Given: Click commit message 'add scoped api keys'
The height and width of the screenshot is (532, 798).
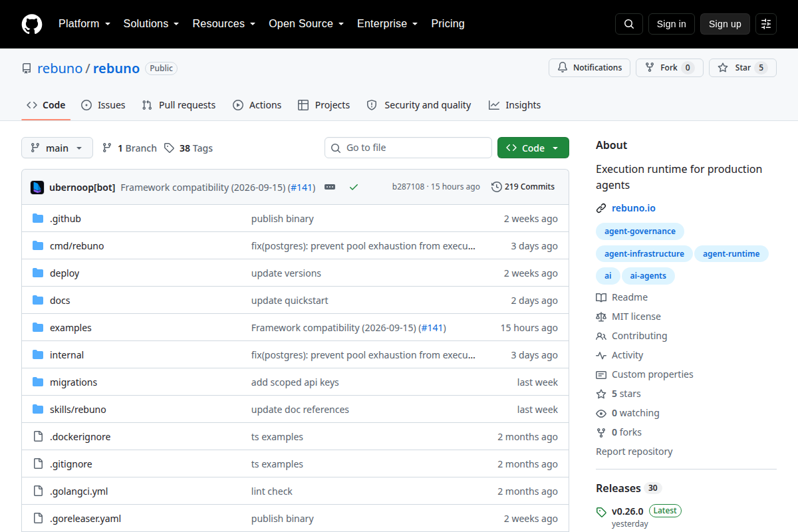Looking at the screenshot, I should [295, 382].
